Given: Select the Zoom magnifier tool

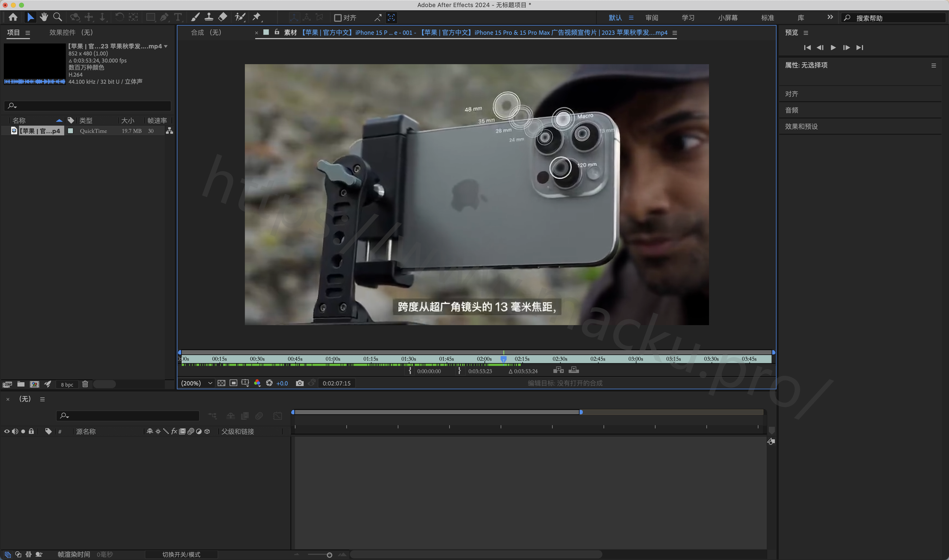Looking at the screenshot, I should (57, 17).
